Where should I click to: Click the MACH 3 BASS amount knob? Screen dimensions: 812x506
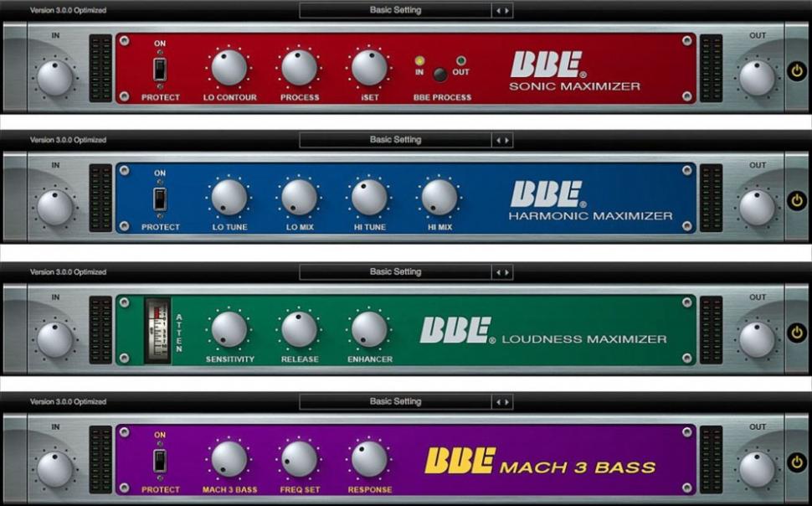pos(229,459)
